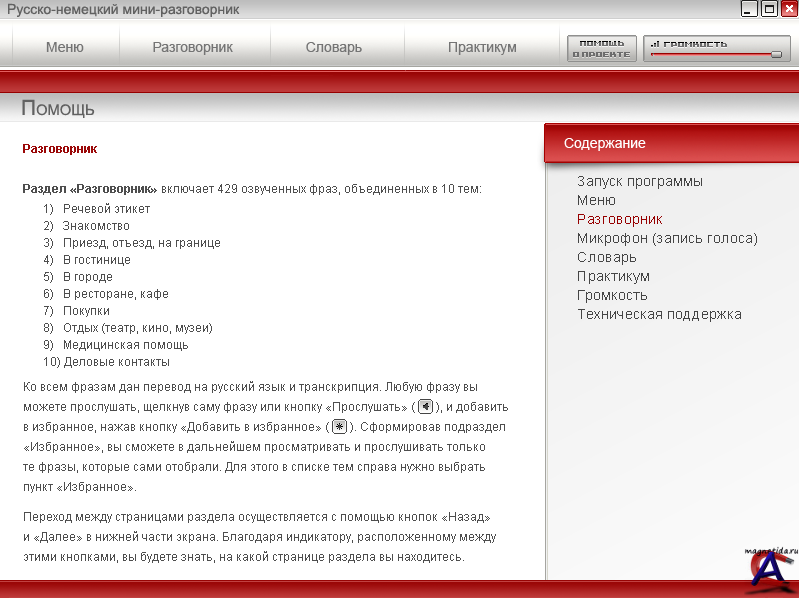
Task: Click the list item В городе
Action: click(x=88, y=277)
